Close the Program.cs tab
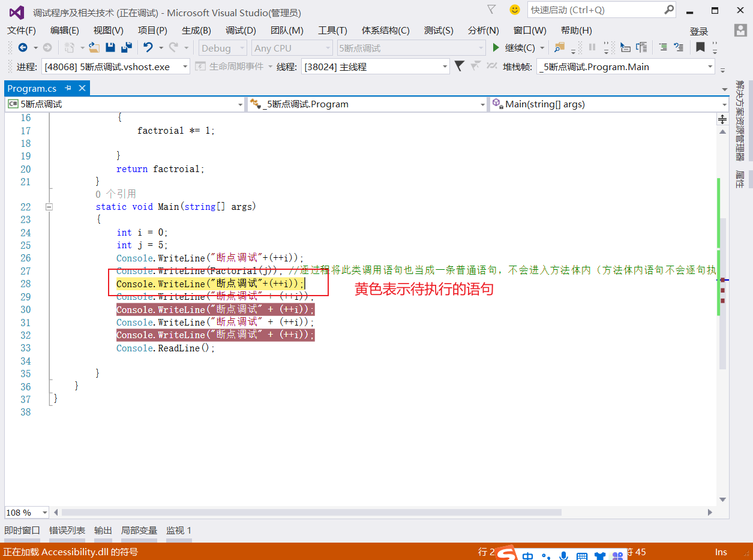The height and width of the screenshot is (560, 753). pyautogui.click(x=82, y=88)
